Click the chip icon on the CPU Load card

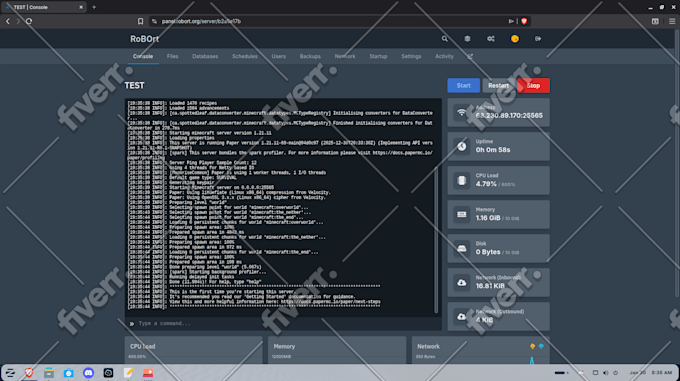(461, 180)
